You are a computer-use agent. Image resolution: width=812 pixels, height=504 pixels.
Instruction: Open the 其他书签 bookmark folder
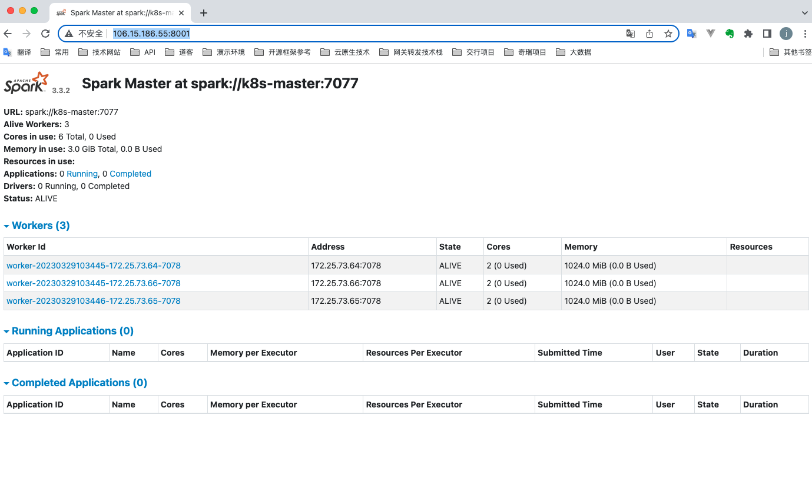coord(791,52)
